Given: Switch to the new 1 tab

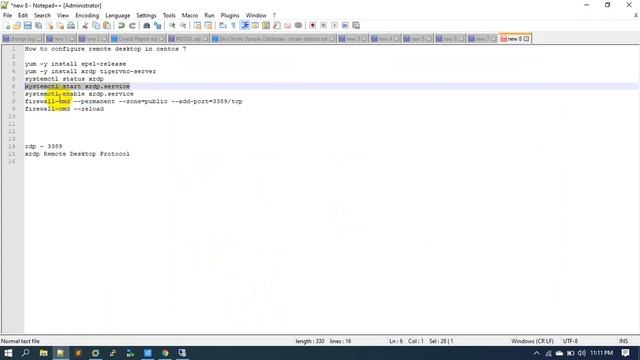Looking at the screenshot, I should click(60, 39).
